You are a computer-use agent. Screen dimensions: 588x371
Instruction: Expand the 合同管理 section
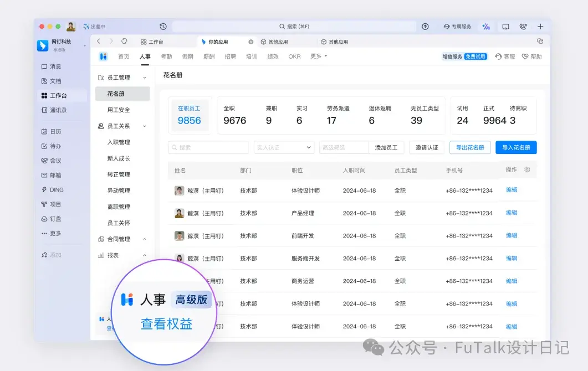pos(145,239)
